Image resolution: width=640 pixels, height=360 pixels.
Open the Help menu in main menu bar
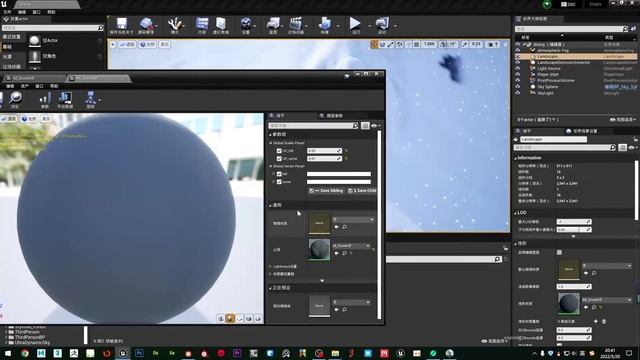(x=51, y=12)
